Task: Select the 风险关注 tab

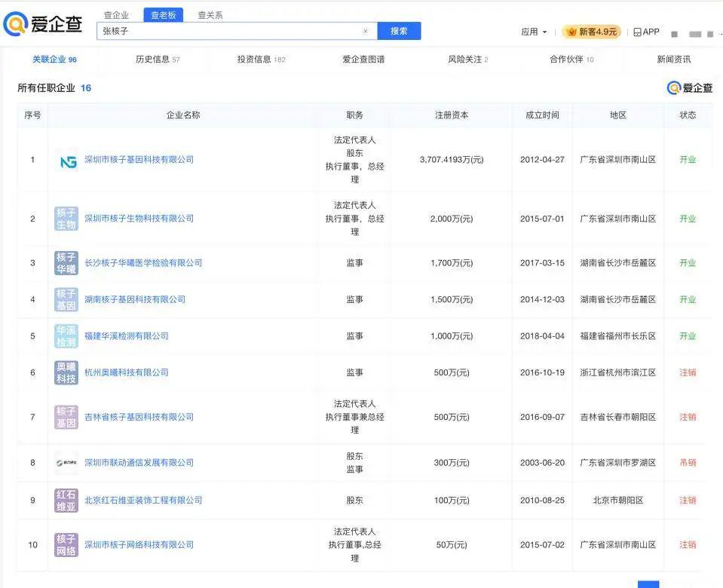Action: click(x=467, y=60)
